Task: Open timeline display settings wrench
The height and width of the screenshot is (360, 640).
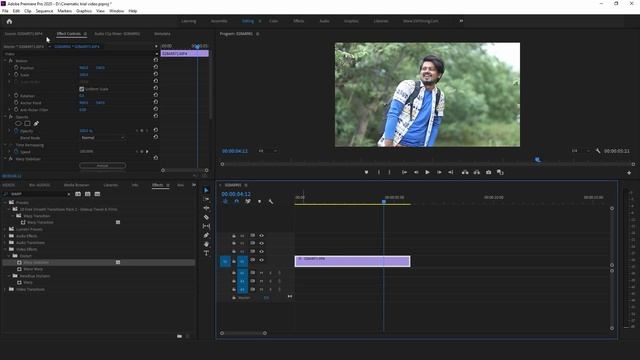Action: pos(270,201)
